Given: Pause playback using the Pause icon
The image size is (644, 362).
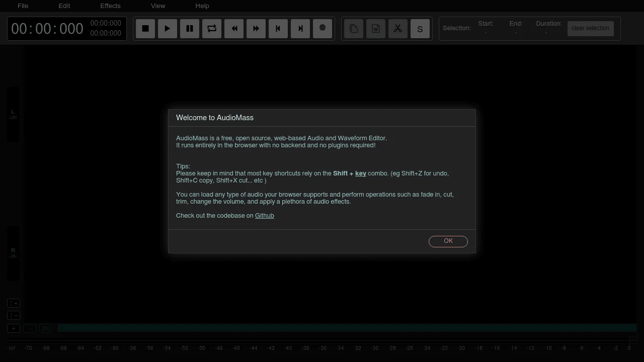Looking at the screenshot, I should tap(190, 29).
